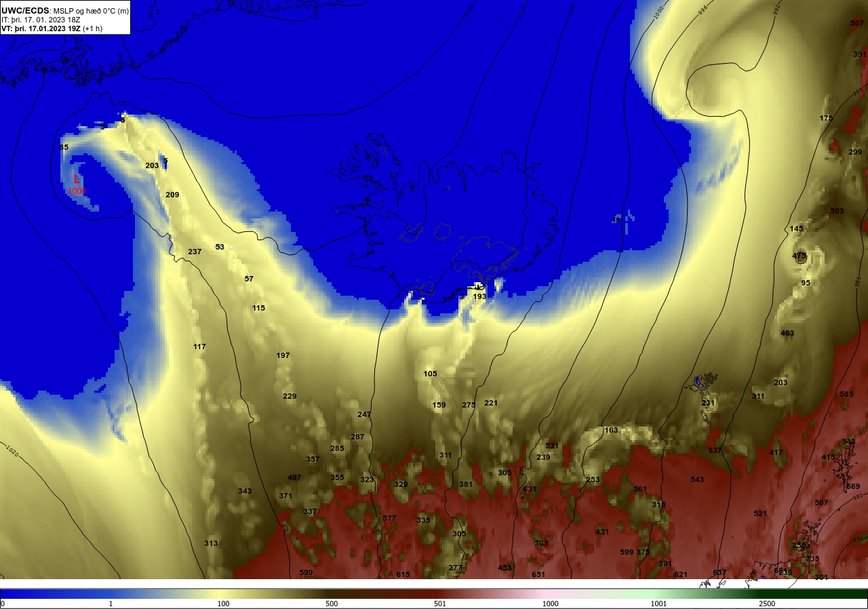The width and height of the screenshot is (868, 609).
Task: Click the map value '497'
Action: pos(294,477)
